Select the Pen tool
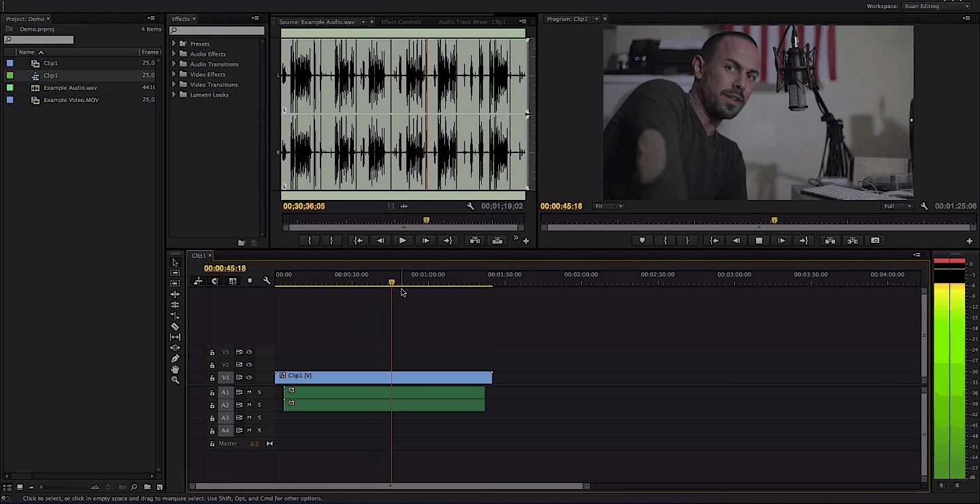Viewport: 980px width, 504px height. [x=175, y=358]
